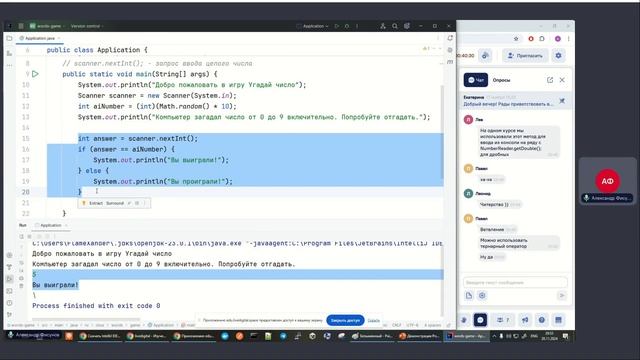Open the Application run configuration dropdown
The height and width of the screenshot is (360, 640).
click(313, 26)
